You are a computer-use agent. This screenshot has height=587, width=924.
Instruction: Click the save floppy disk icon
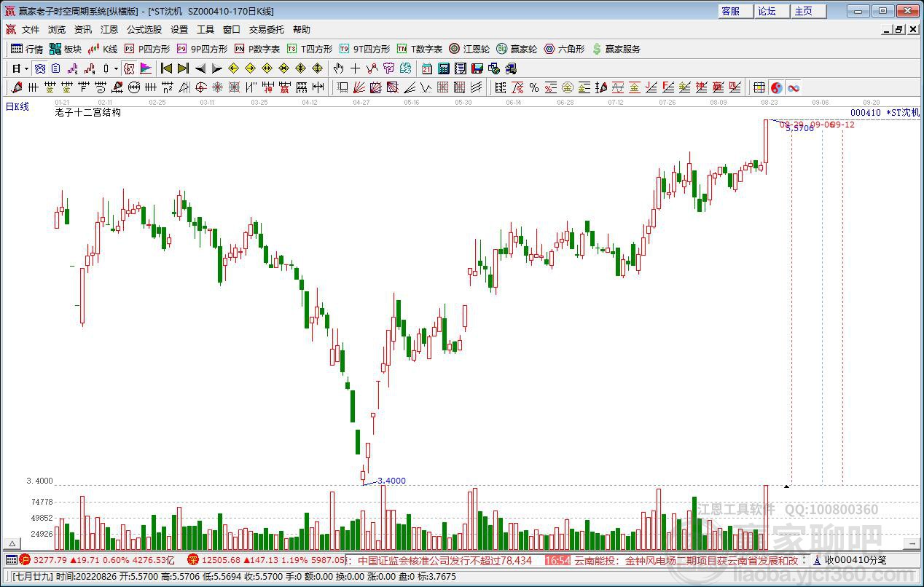pyautogui.click(x=477, y=68)
